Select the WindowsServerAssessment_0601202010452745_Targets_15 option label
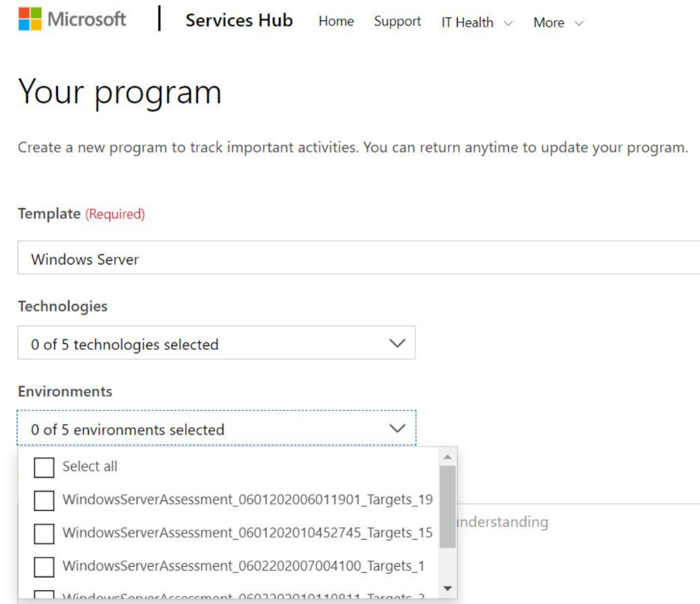 click(x=247, y=533)
